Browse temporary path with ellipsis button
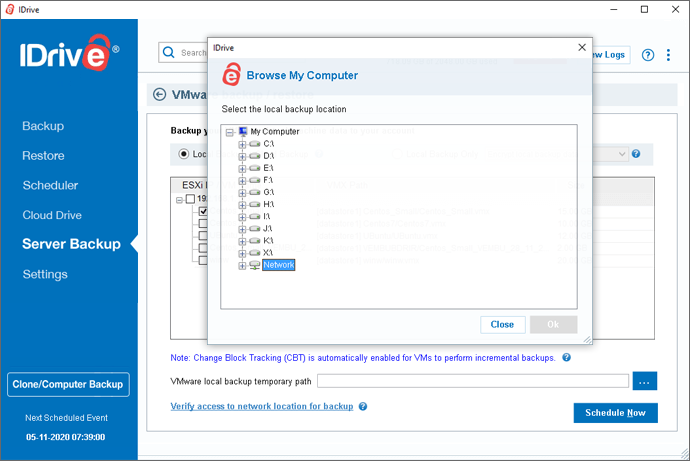 645,381
